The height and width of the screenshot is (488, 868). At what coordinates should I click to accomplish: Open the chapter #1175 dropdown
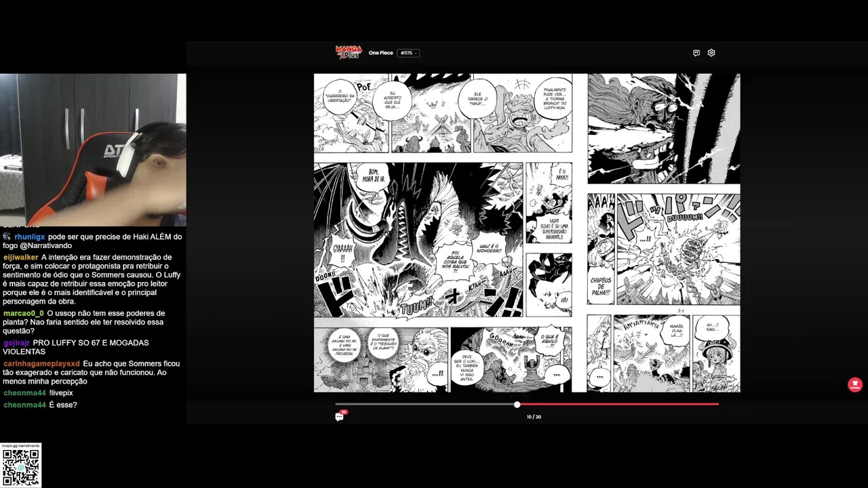coord(408,53)
